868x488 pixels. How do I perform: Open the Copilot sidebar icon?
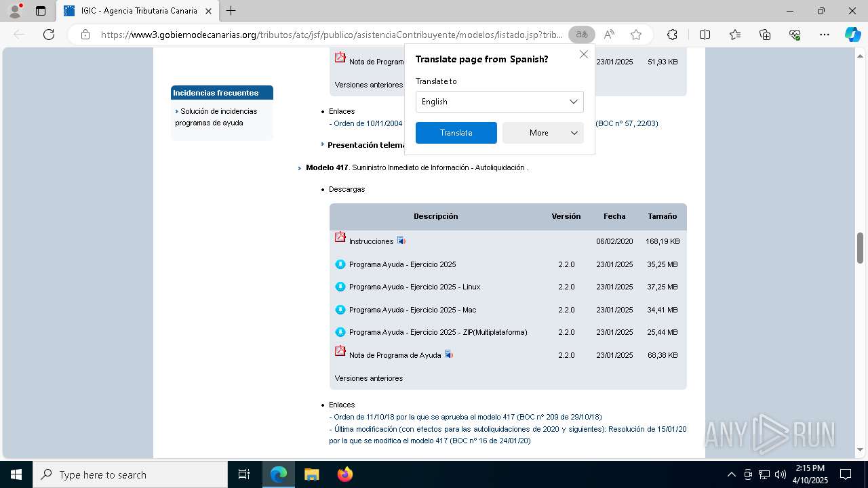[x=852, y=35]
